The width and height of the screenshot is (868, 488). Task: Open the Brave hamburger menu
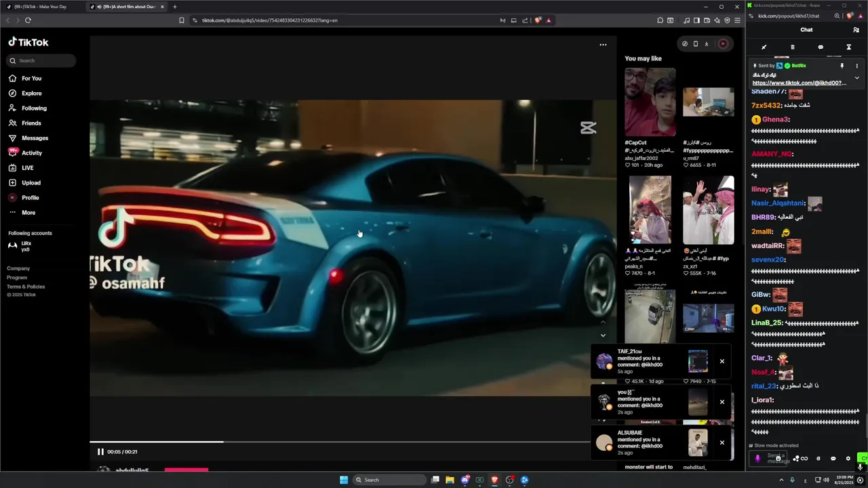(x=737, y=20)
